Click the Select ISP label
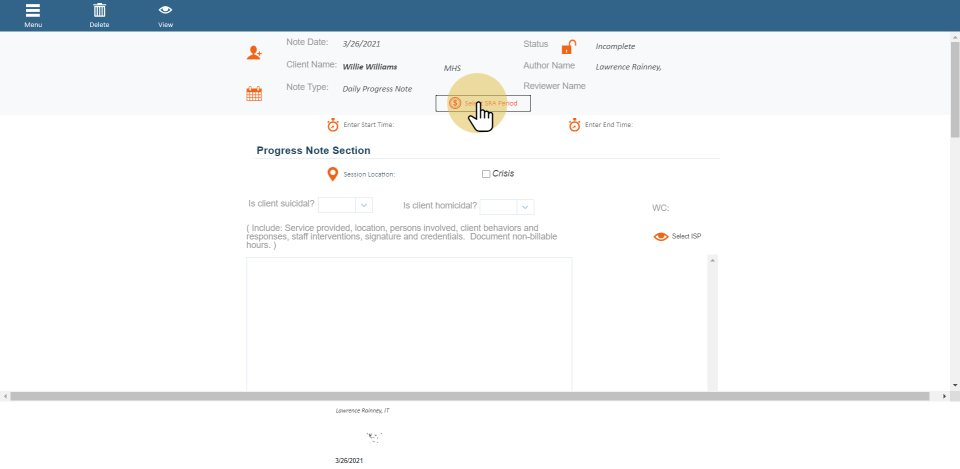 [687, 237]
